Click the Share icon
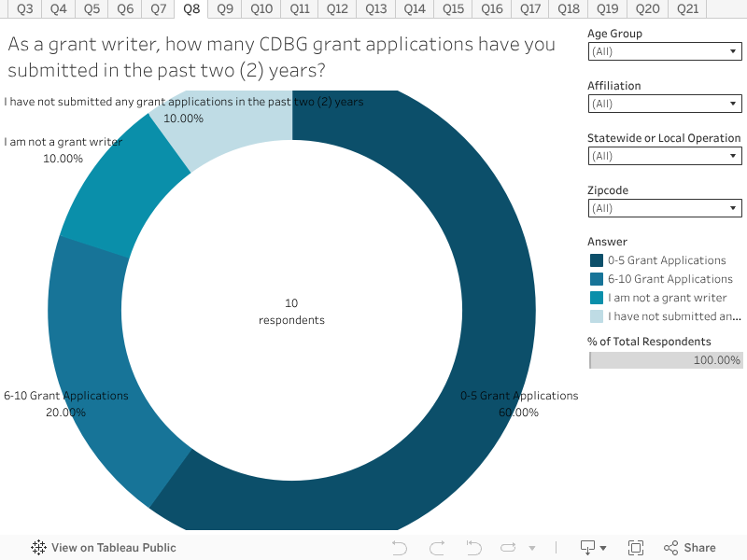This screenshot has height=560, width=747. click(670, 548)
